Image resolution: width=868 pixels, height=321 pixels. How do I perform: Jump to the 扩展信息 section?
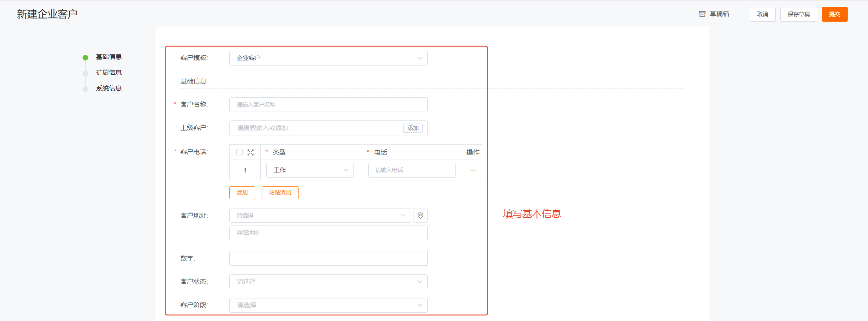(108, 73)
